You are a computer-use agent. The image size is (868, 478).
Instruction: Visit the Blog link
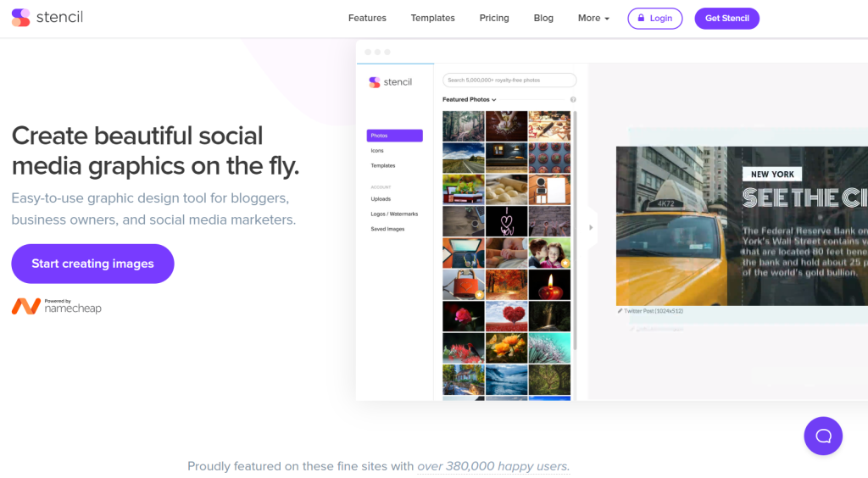(x=543, y=18)
